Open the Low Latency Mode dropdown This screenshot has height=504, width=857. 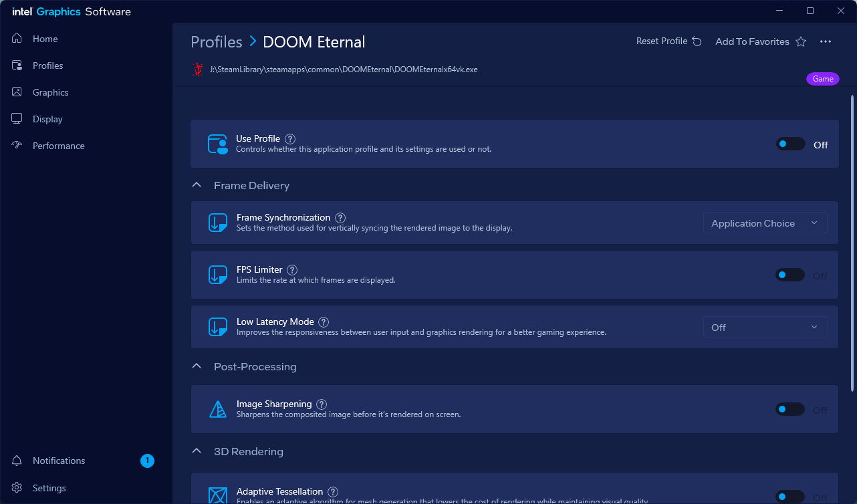point(765,328)
